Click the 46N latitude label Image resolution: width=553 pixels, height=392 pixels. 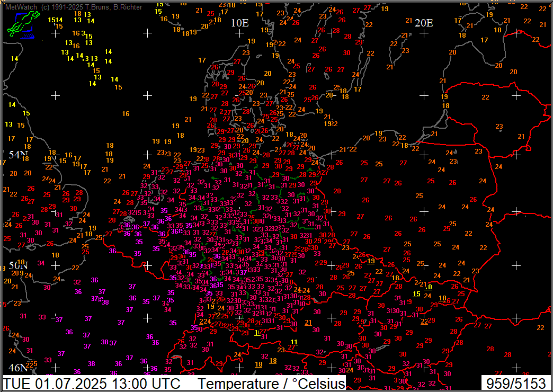pyautogui.click(x=19, y=368)
